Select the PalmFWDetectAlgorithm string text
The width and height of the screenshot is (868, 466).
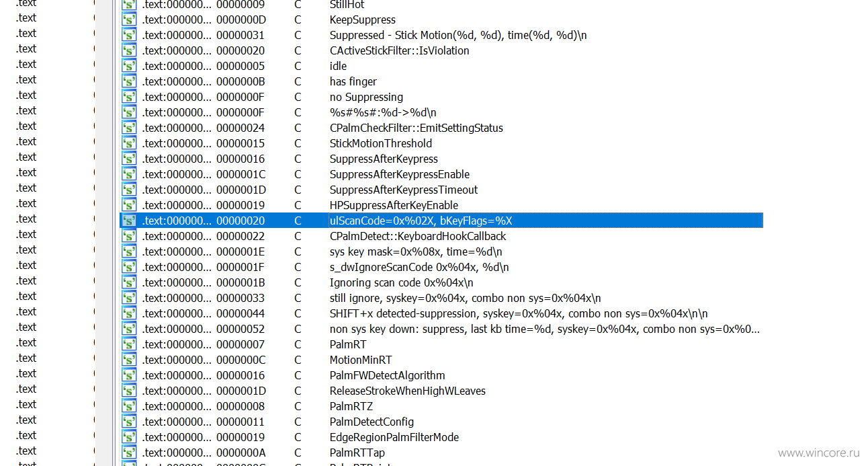[x=387, y=375]
